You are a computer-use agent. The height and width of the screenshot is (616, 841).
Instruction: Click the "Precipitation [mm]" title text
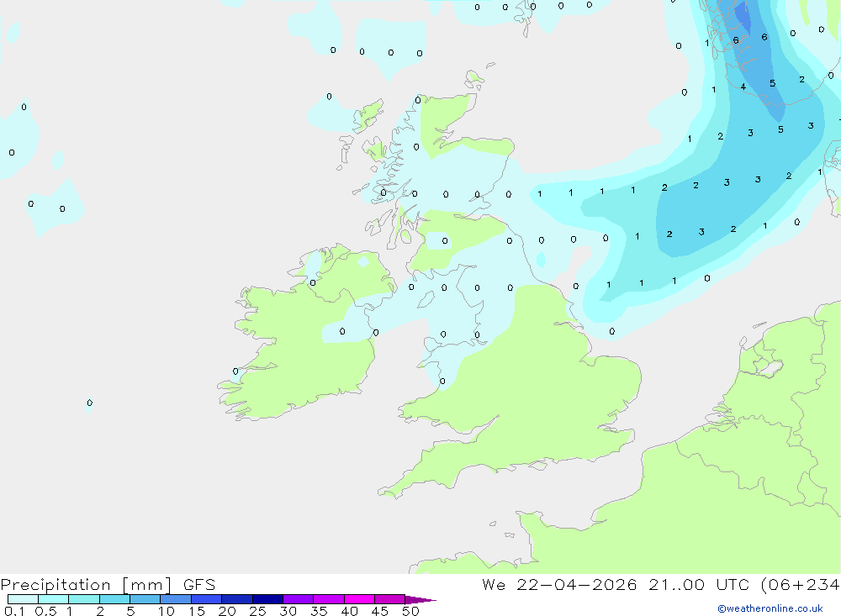pyautogui.click(x=86, y=585)
